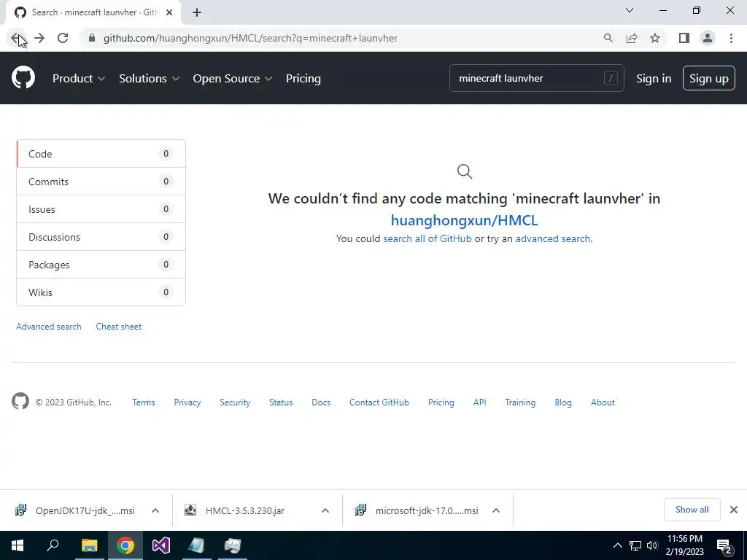Bookmark this tab with the star icon

655,38
